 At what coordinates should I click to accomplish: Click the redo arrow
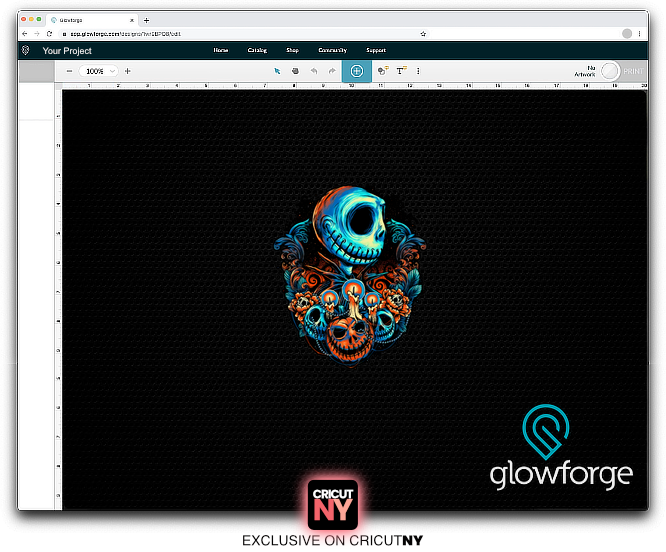pyautogui.click(x=330, y=71)
